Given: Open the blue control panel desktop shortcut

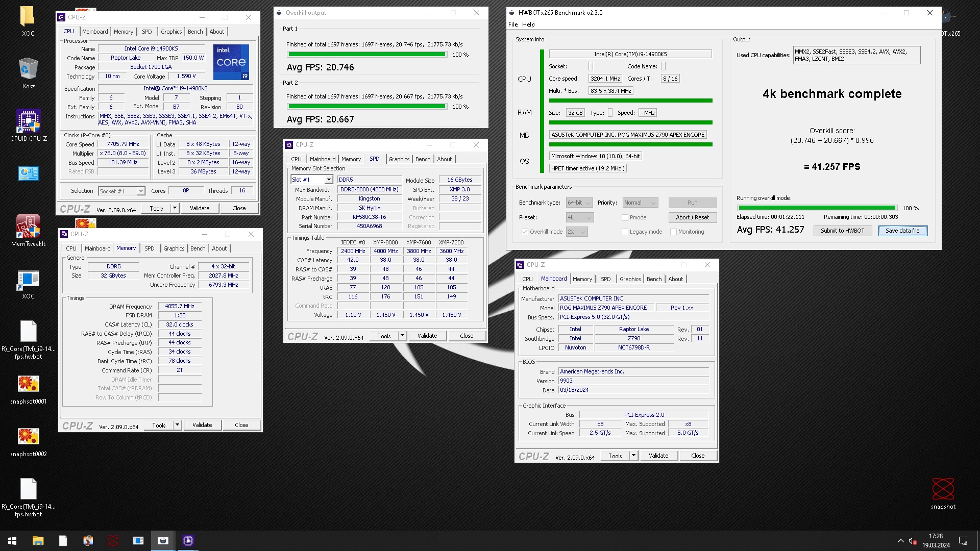Looking at the screenshot, I should pyautogui.click(x=28, y=173).
